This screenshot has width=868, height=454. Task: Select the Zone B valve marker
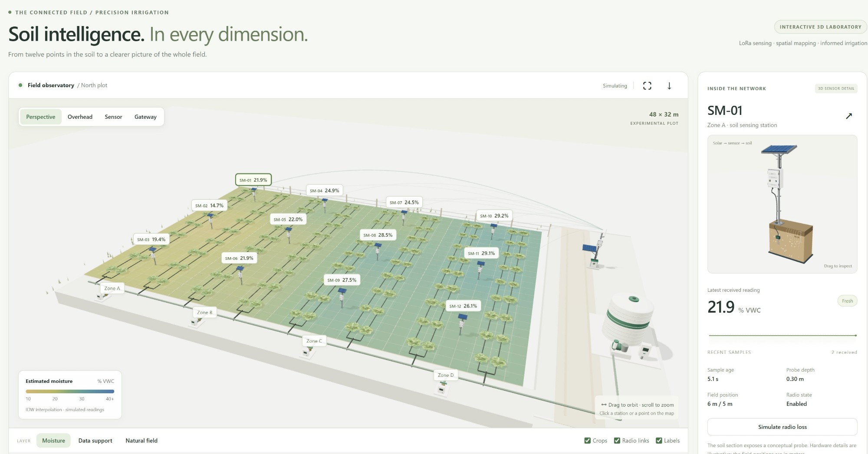point(205,312)
